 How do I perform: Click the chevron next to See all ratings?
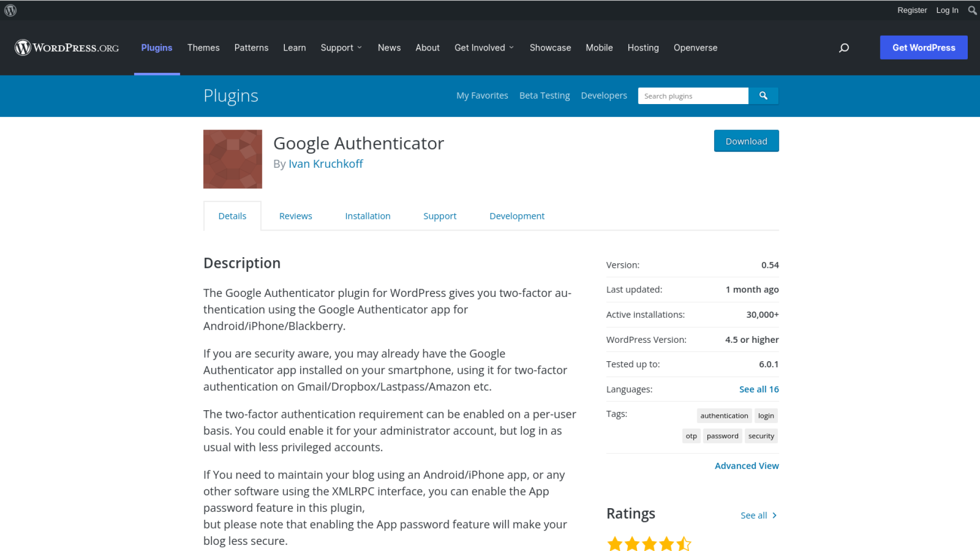[x=774, y=515]
